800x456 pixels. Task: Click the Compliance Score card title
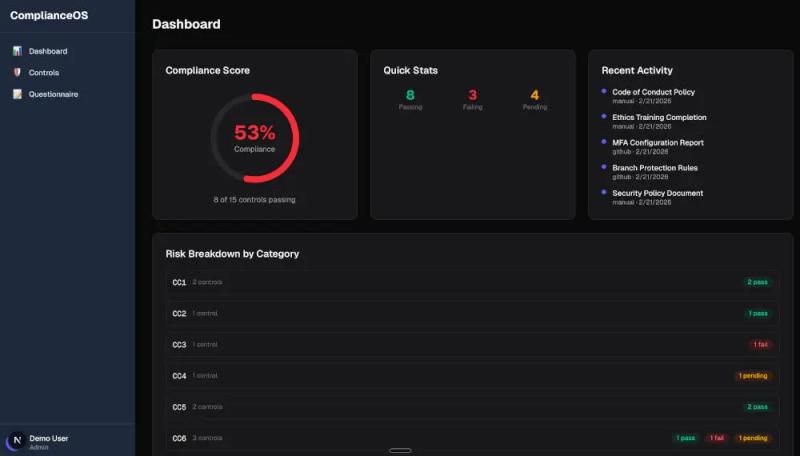point(208,70)
